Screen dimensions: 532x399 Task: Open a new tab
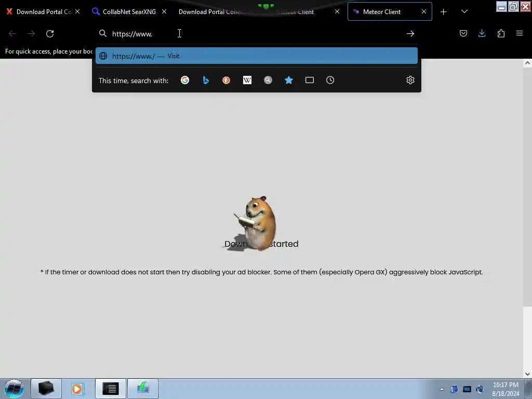[x=444, y=11]
